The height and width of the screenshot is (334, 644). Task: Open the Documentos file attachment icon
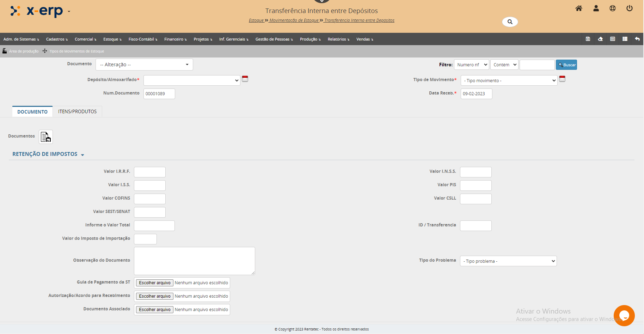(46, 137)
